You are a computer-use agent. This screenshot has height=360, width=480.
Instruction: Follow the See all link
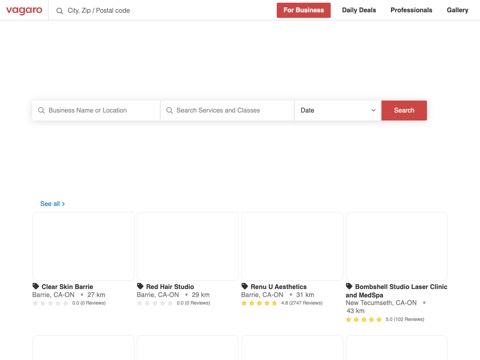(x=52, y=204)
